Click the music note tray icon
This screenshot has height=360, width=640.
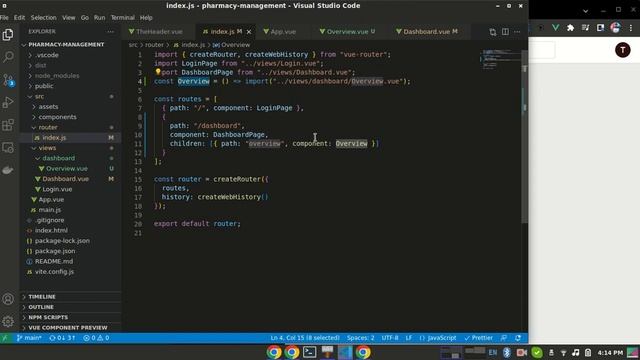pyautogui.click(x=576, y=352)
